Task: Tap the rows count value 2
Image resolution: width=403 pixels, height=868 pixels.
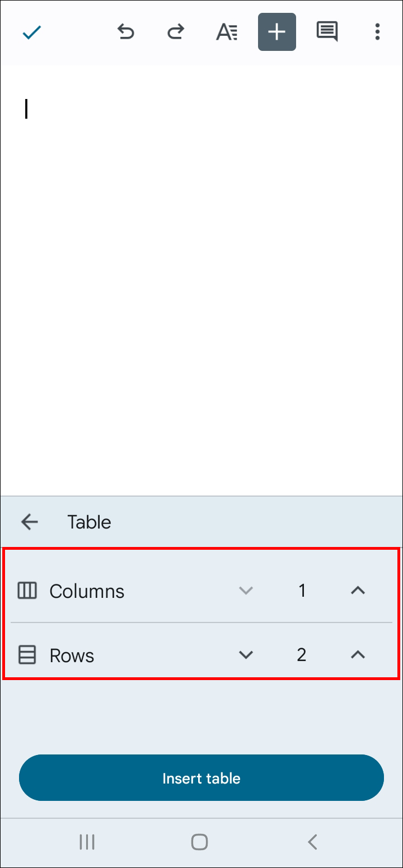Action: pyautogui.click(x=302, y=654)
